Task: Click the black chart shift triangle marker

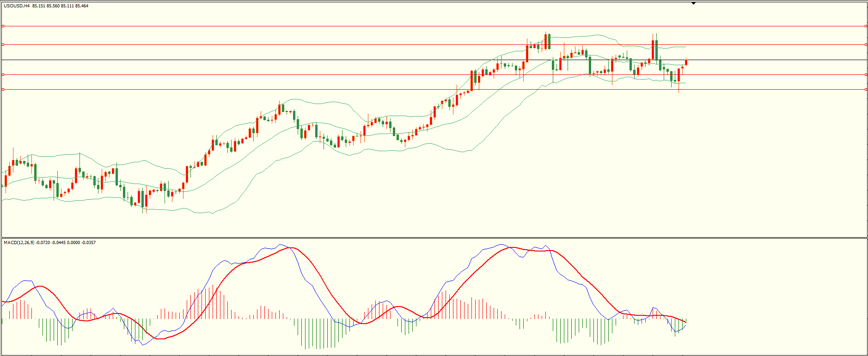Action: coord(693,3)
